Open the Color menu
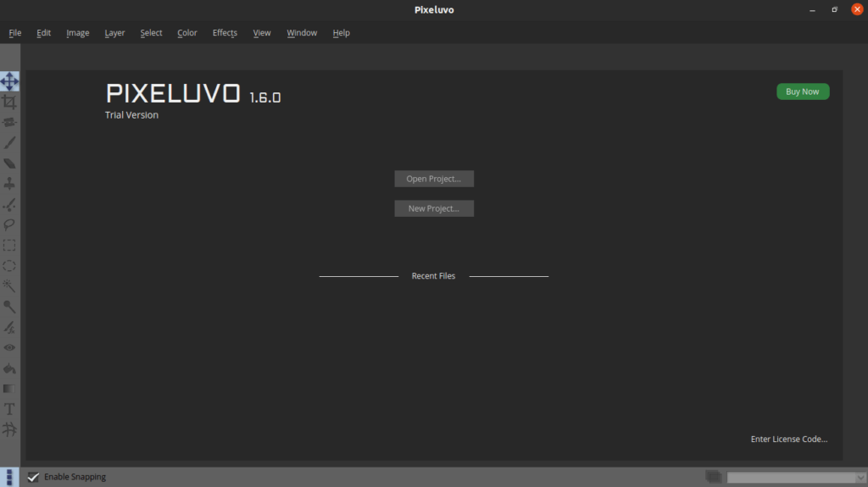The image size is (868, 487). tap(187, 33)
